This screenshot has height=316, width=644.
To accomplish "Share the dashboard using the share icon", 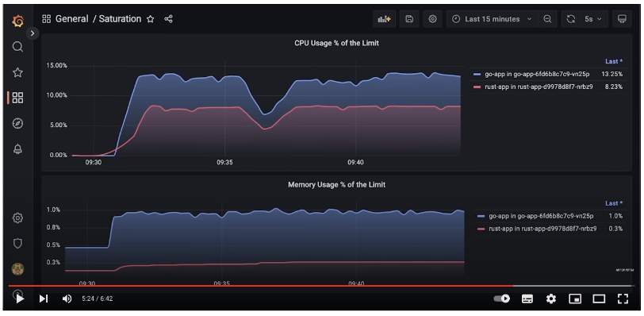I will point(168,19).
